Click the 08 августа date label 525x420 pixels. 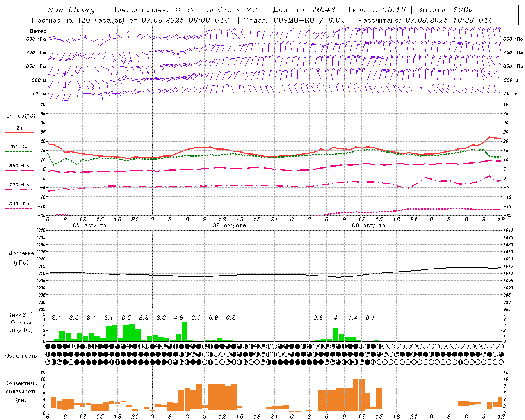[x=229, y=226]
